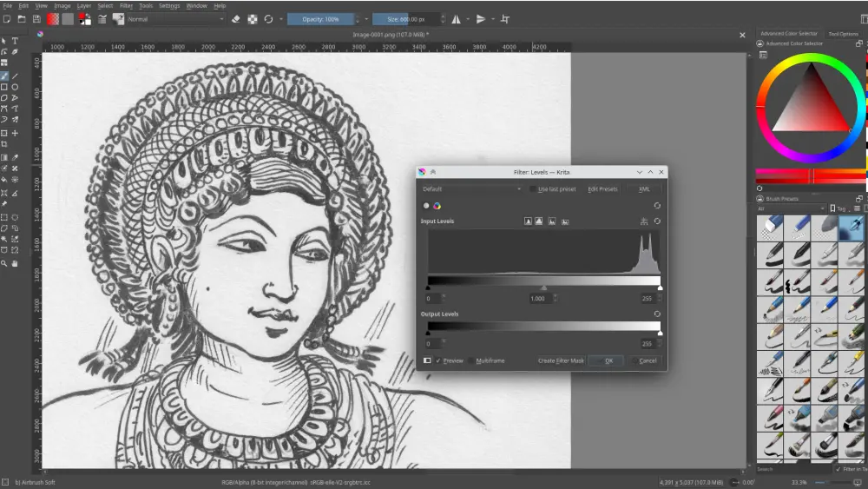Select the Freehand Brush tool
The width and height of the screenshot is (868, 489).
(x=4, y=76)
